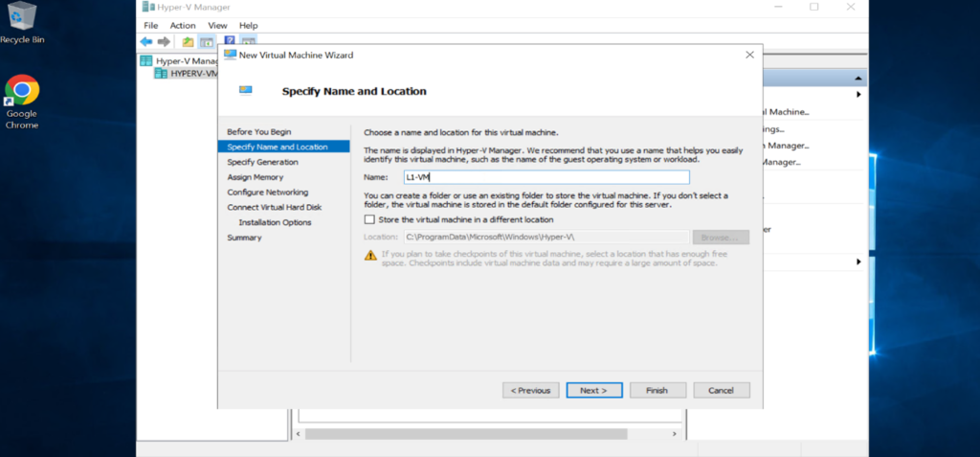Click the Up One Level folder icon
980x457 pixels.
coord(188,41)
